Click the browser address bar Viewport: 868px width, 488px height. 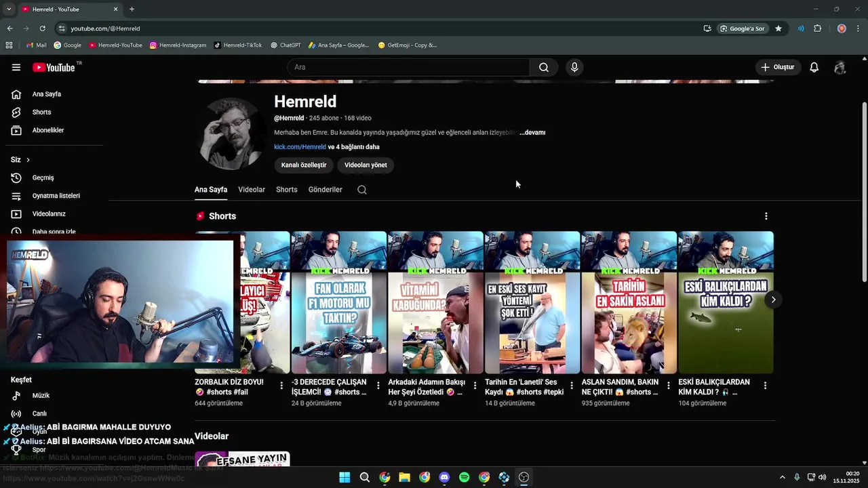(x=380, y=28)
